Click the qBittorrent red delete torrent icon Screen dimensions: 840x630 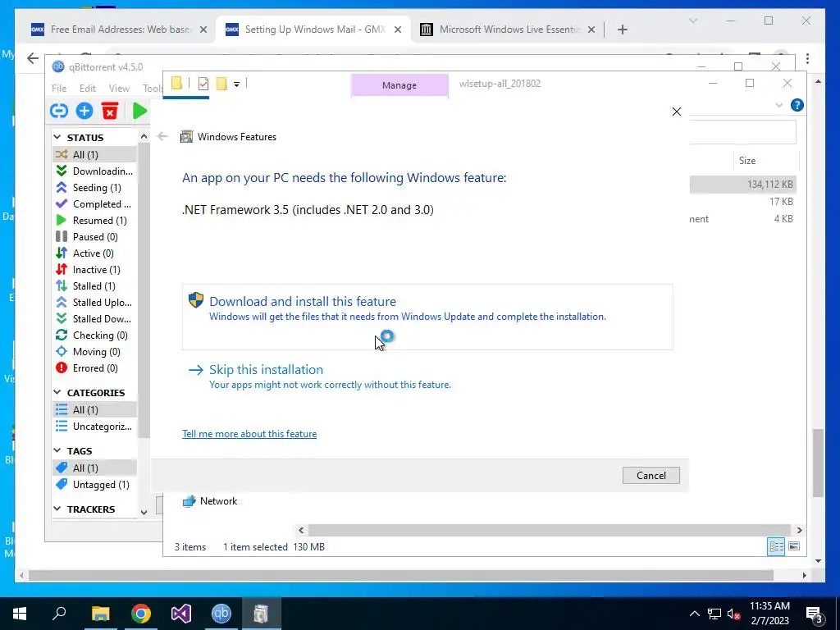pos(110,111)
